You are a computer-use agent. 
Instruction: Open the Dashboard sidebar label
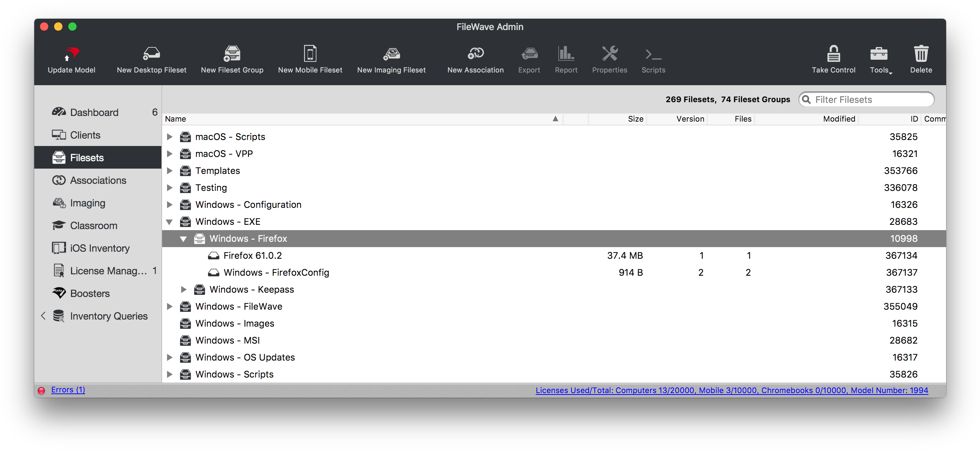(94, 112)
